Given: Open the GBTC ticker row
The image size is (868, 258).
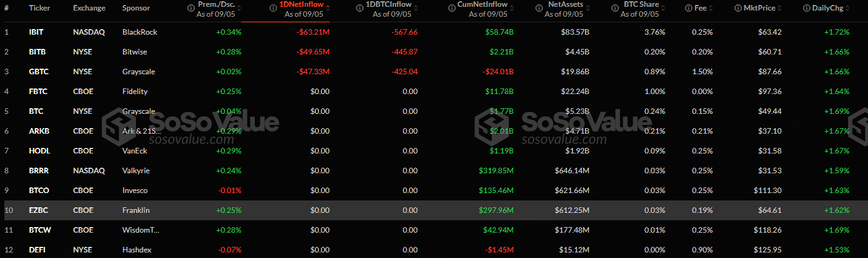Looking at the screenshot, I should pyautogui.click(x=38, y=71).
